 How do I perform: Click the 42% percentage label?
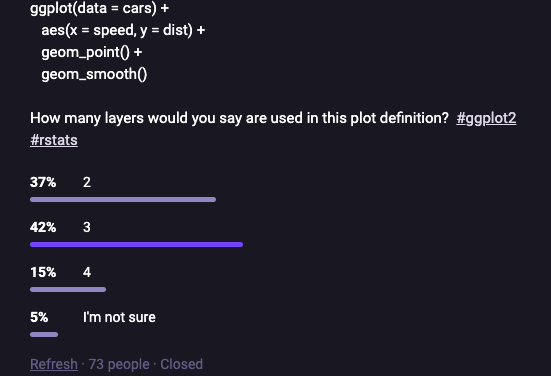click(x=43, y=227)
